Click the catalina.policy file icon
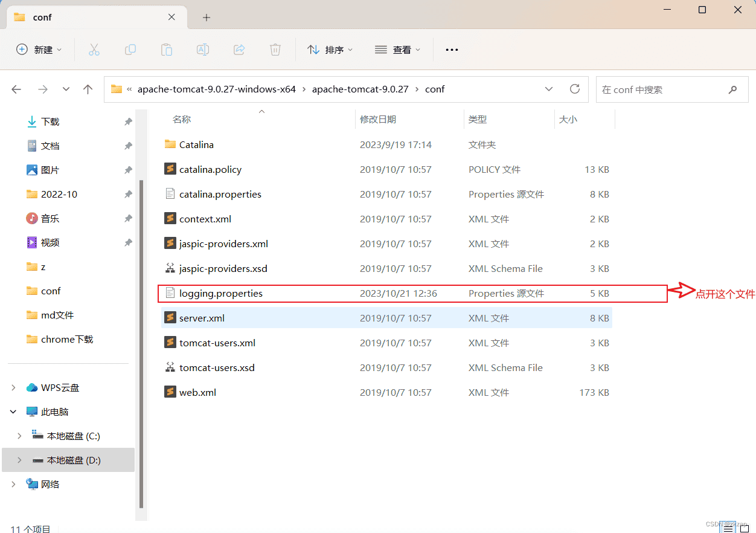 click(x=170, y=169)
